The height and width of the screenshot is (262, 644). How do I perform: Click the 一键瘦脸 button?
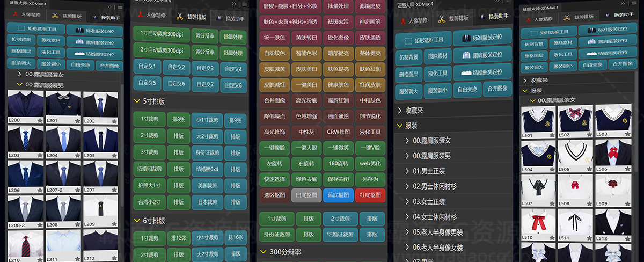point(274,147)
